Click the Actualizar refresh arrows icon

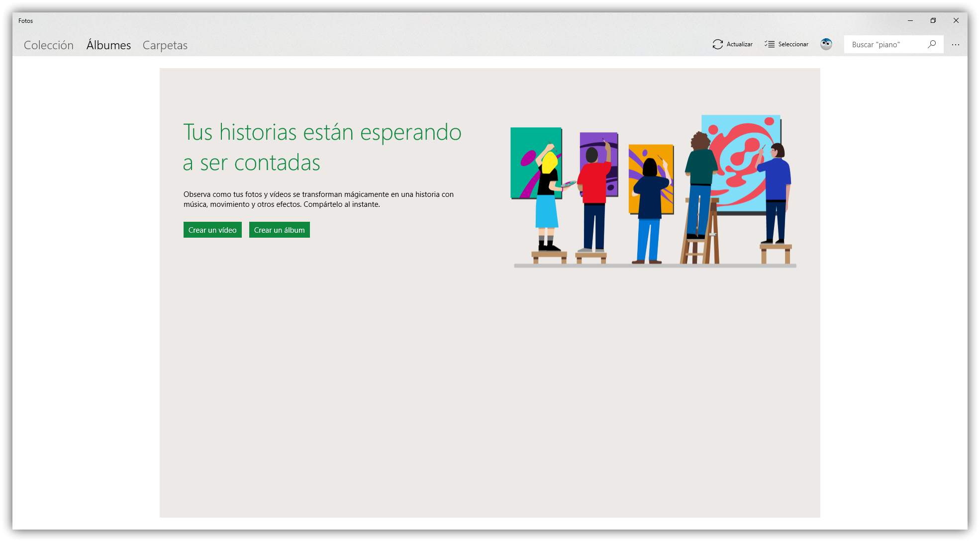pyautogui.click(x=717, y=44)
